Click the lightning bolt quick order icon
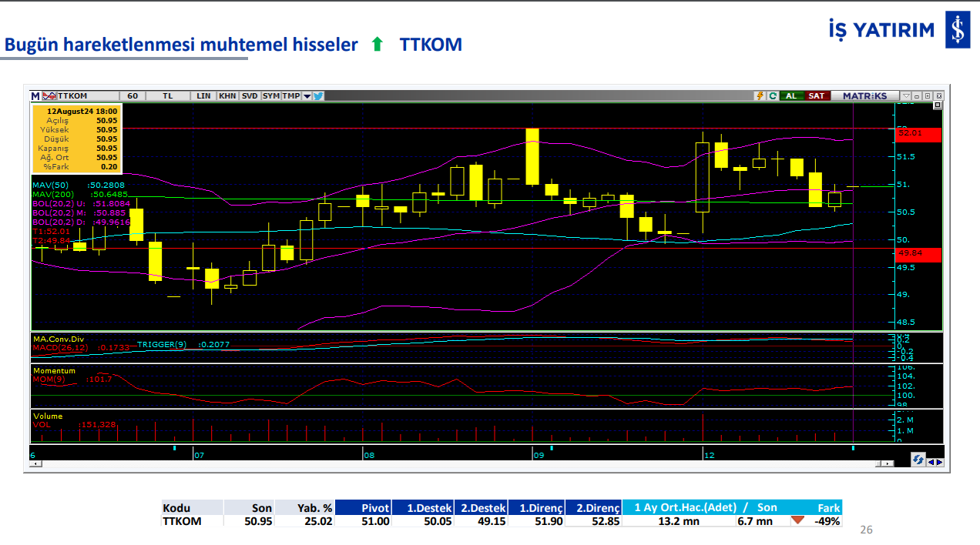980x545 pixels. click(x=761, y=96)
